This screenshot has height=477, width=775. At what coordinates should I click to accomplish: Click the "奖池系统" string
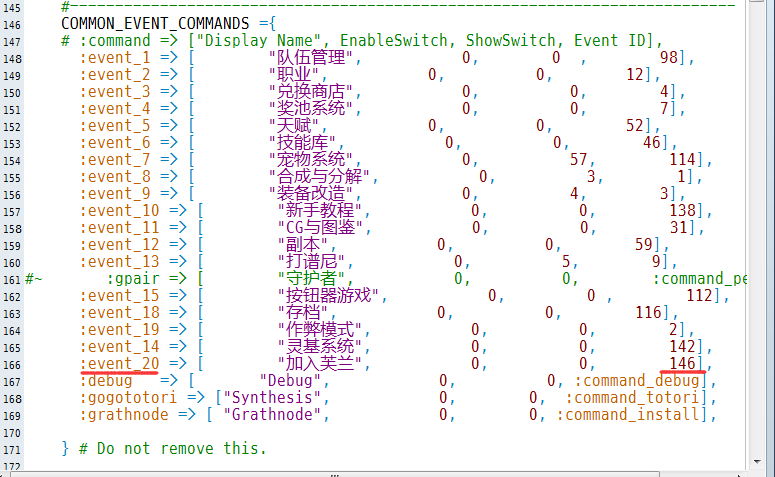tap(311, 109)
